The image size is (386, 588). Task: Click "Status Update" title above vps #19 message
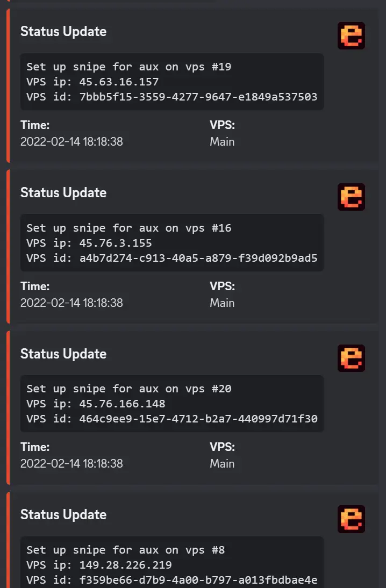(63, 31)
